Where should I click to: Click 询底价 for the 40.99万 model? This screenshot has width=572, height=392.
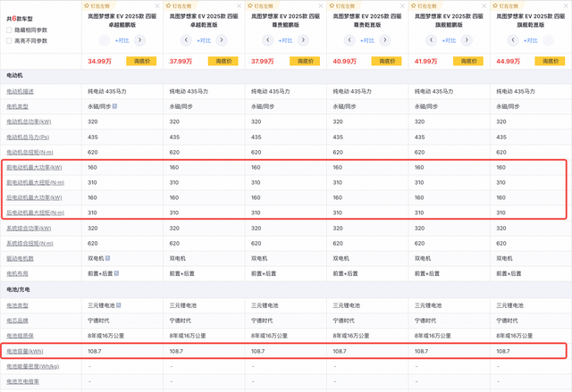tap(387, 62)
